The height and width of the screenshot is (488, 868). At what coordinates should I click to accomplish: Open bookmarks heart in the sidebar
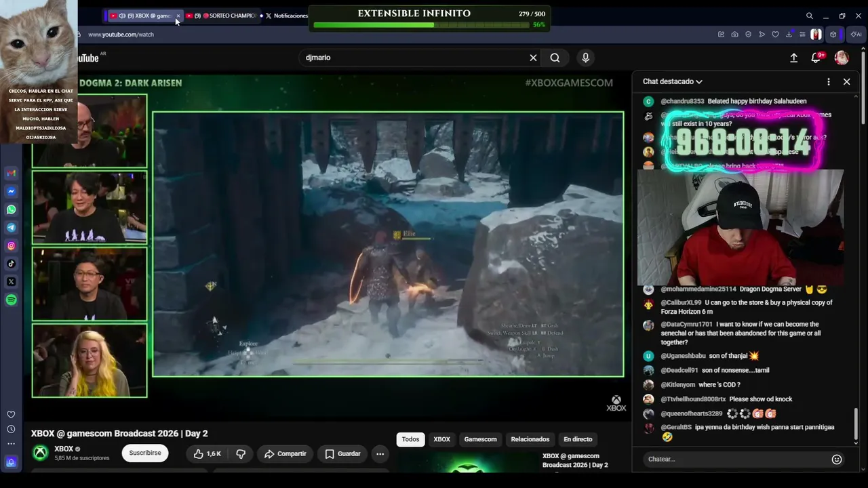coord(11,415)
